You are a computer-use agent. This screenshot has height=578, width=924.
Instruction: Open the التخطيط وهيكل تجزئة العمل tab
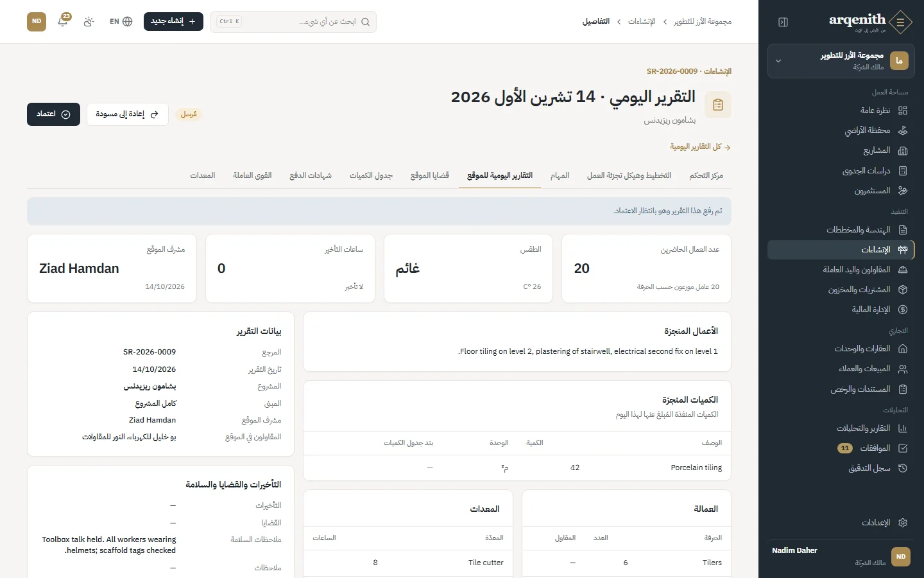(x=629, y=176)
